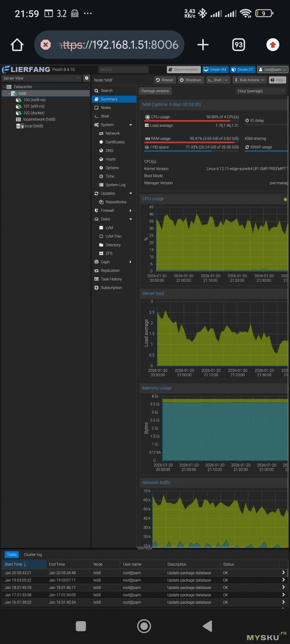Open browser tabs counter showing 93
The height and width of the screenshot is (644, 290).
tap(238, 45)
